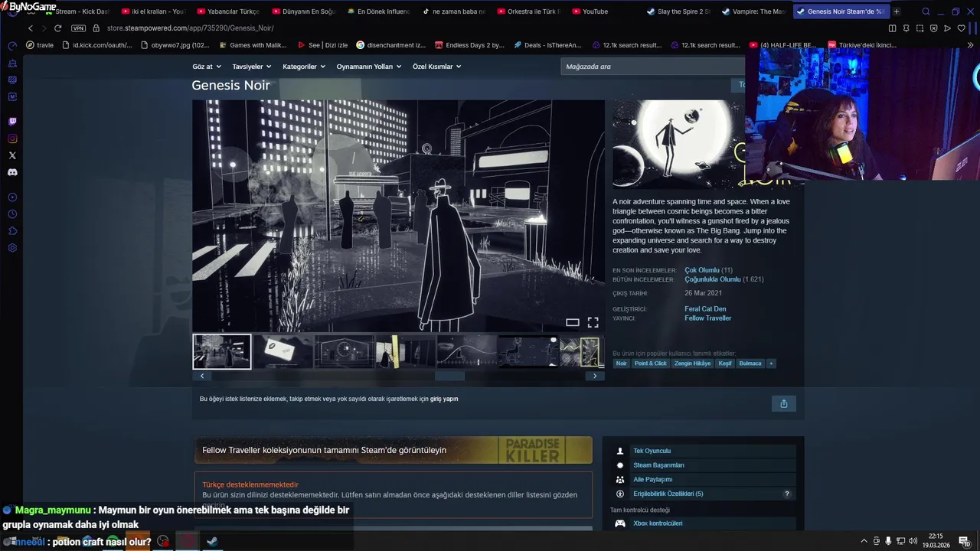The image size is (980, 551).
Task: Open developer Feral Cat Den page
Action: click(705, 309)
